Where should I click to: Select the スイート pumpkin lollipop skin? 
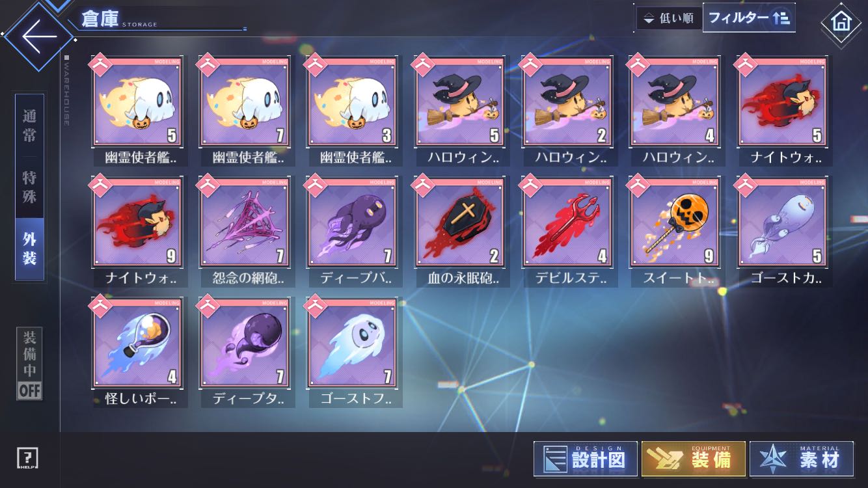[677, 231]
